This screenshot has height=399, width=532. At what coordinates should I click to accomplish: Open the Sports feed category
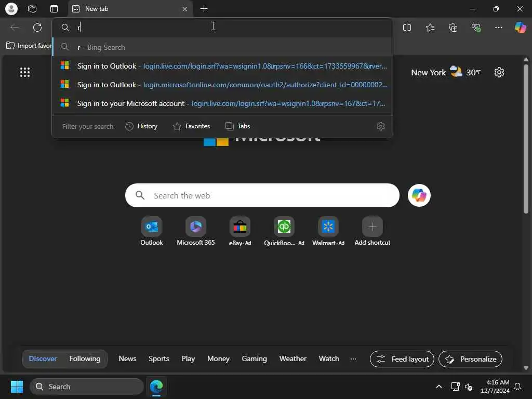point(159,358)
